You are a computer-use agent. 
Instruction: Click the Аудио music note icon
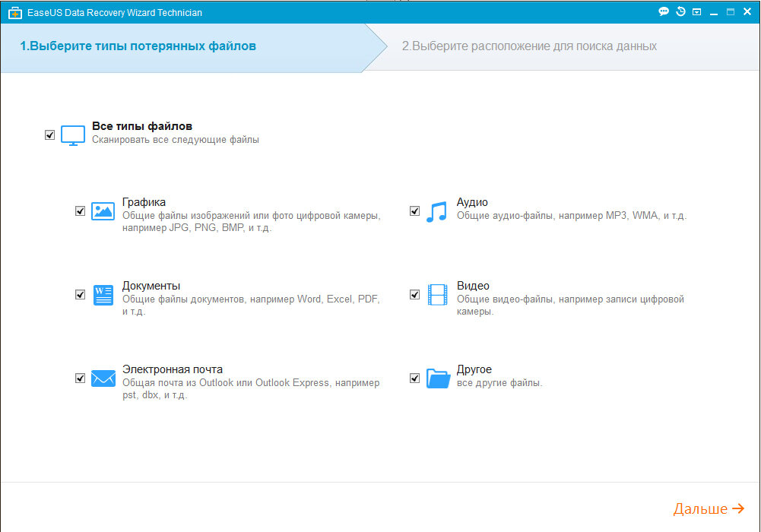(x=437, y=212)
